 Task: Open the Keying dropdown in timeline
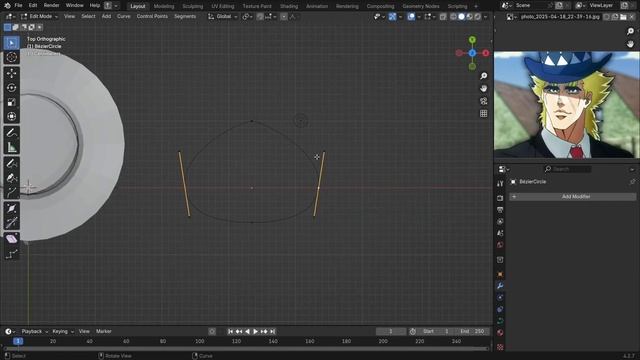tap(63, 331)
